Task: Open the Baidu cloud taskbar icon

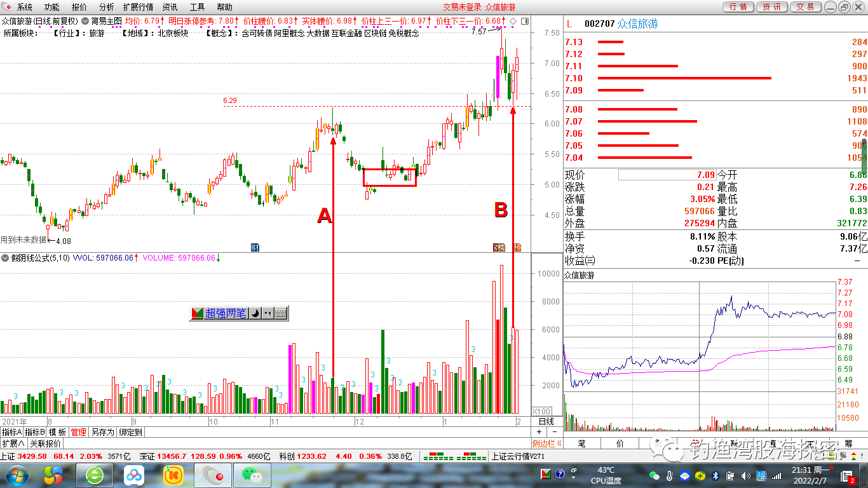Action: point(134,475)
